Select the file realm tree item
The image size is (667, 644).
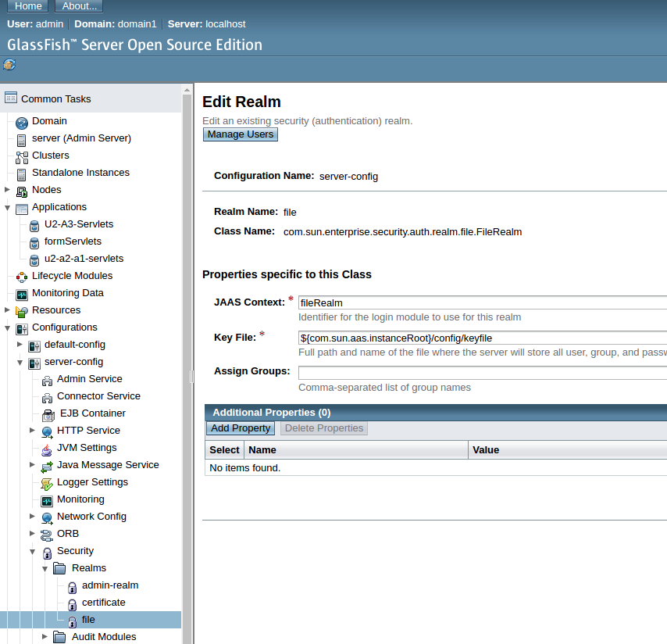pos(88,619)
